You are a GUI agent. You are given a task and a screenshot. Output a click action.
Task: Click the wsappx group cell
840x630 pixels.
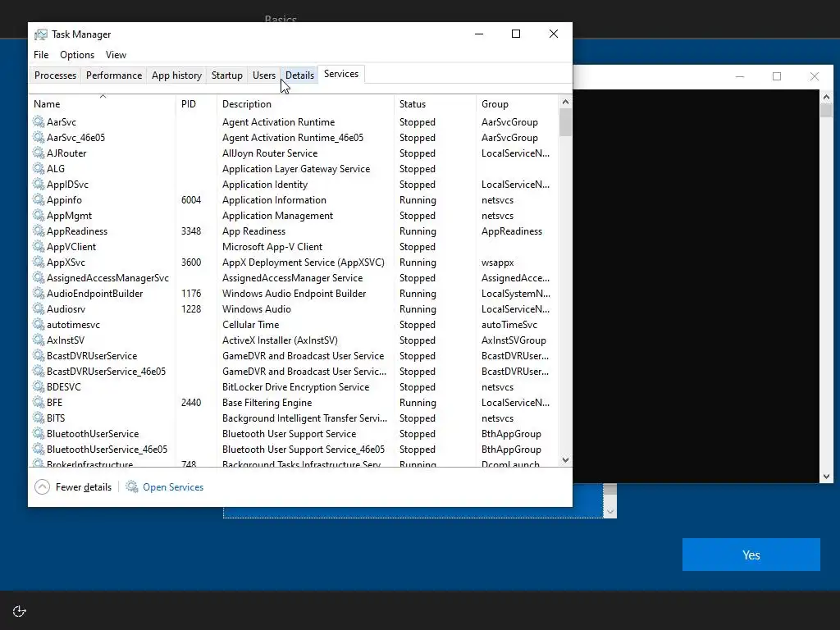pos(498,262)
